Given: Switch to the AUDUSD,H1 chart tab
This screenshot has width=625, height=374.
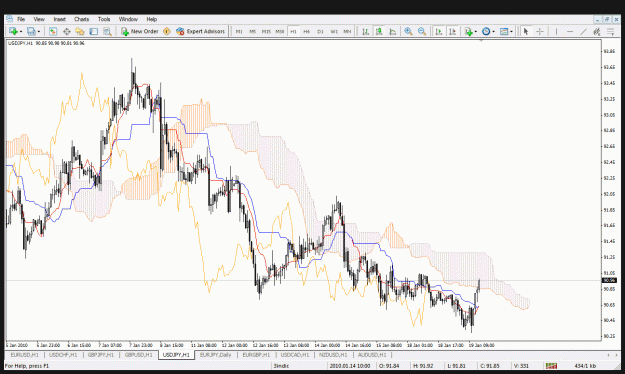Looking at the screenshot, I should 371,355.
